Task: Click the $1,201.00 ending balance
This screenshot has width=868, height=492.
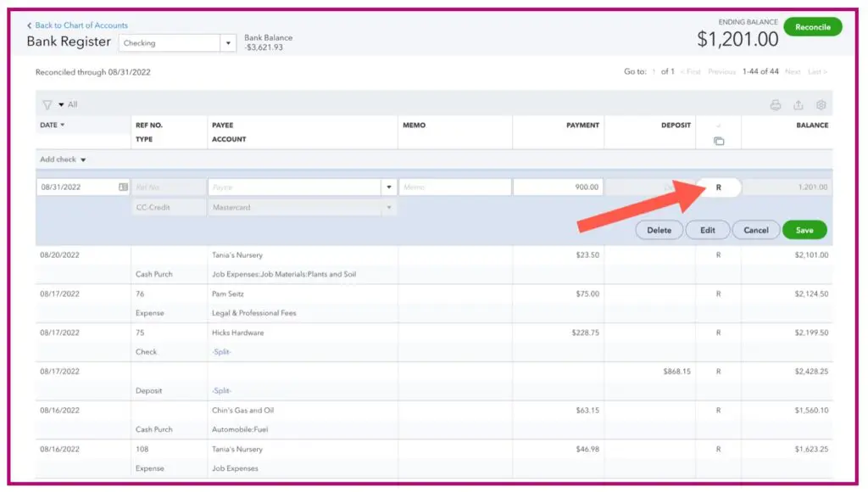Action: pyautogui.click(x=737, y=39)
